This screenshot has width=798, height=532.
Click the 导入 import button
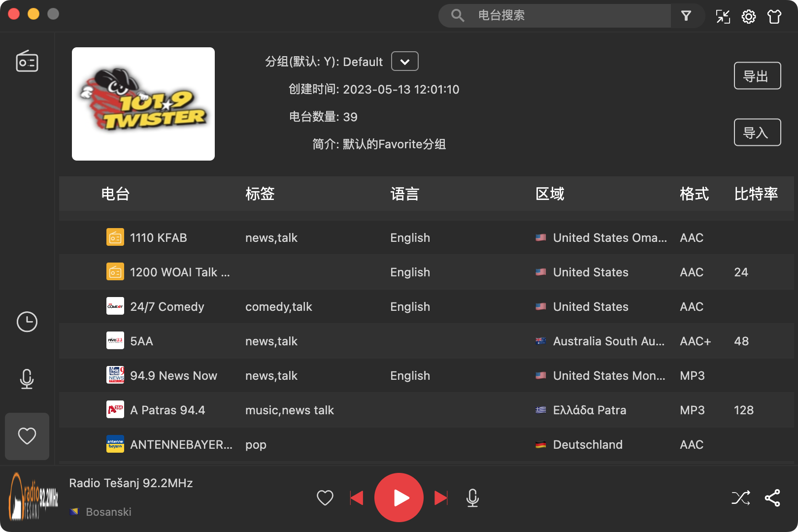pyautogui.click(x=757, y=133)
